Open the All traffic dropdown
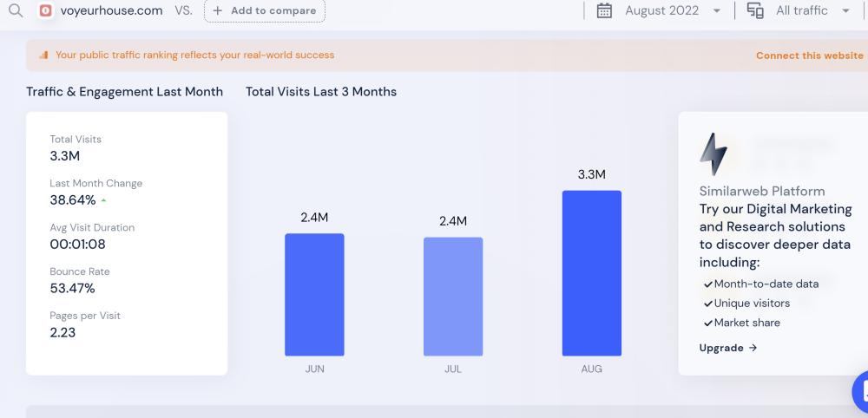Viewport: 868px width, 418px height. click(x=845, y=11)
